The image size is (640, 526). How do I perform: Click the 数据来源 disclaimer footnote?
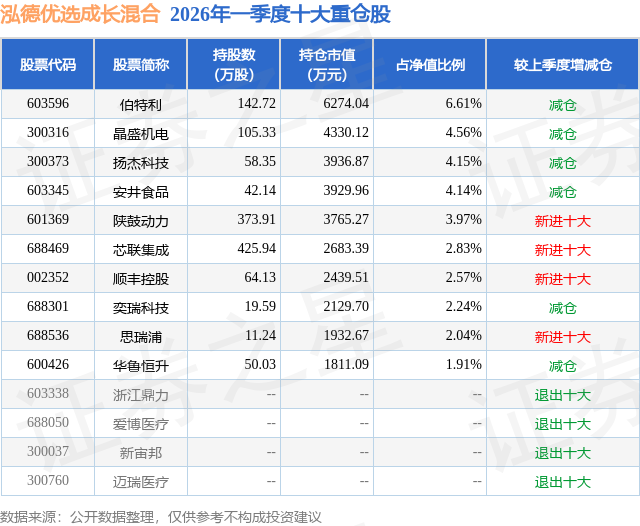pos(160,517)
